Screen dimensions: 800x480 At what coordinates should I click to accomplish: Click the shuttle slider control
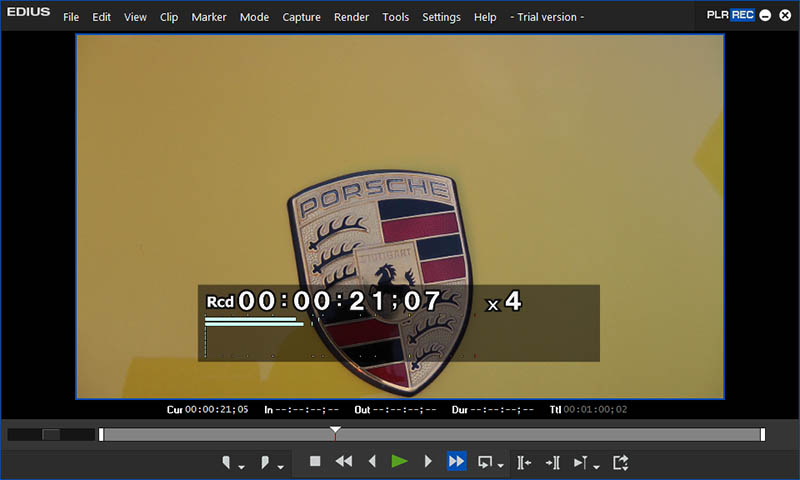[51, 434]
